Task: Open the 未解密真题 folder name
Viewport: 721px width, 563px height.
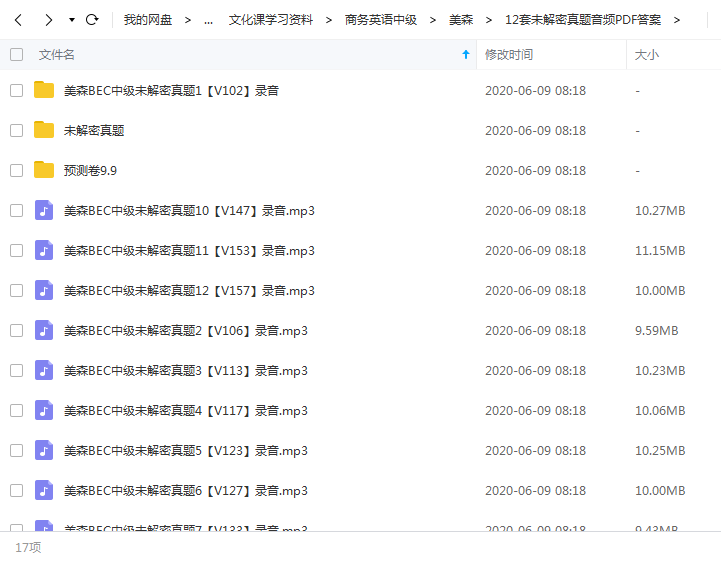Action: pyautogui.click(x=94, y=131)
